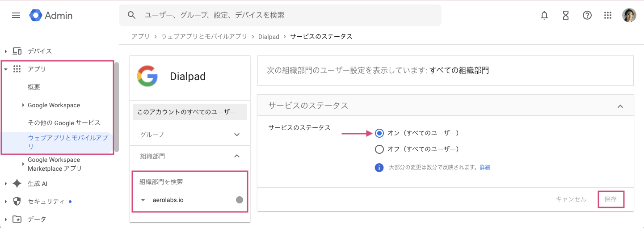Open the Google apps grid launcher
Image resolution: width=644 pixels, height=228 pixels.
point(608,15)
